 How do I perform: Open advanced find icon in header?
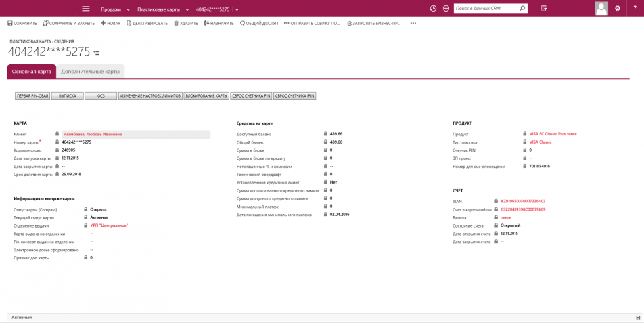pos(544,9)
